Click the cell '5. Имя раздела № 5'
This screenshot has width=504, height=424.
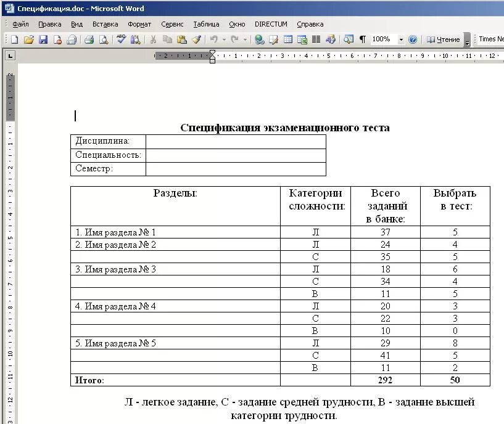(x=175, y=343)
